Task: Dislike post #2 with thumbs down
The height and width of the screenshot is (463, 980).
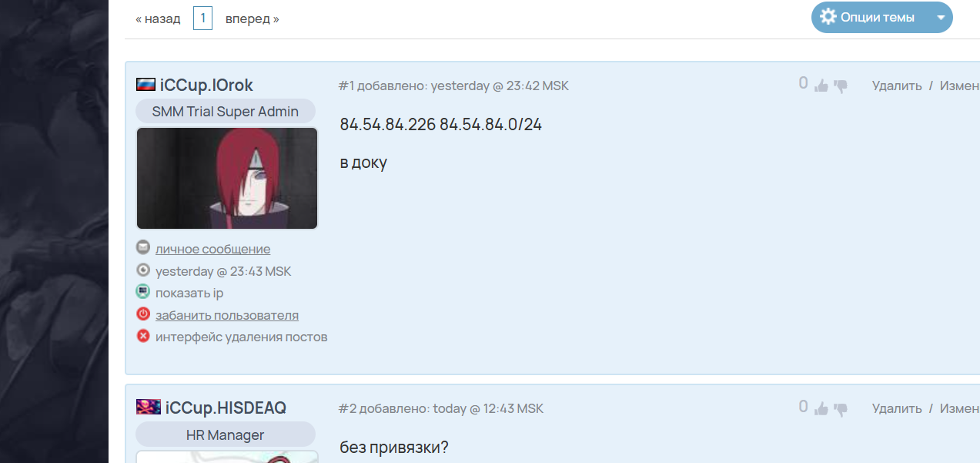Action: (x=841, y=409)
